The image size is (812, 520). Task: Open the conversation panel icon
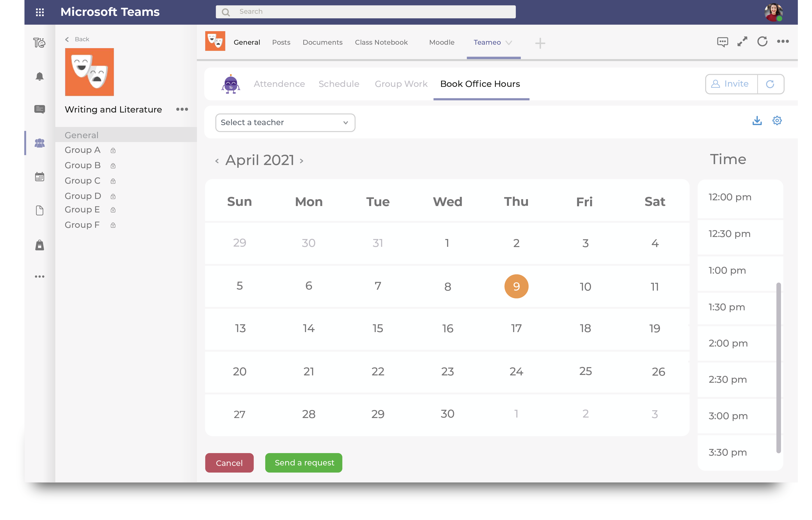coord(723,41)
